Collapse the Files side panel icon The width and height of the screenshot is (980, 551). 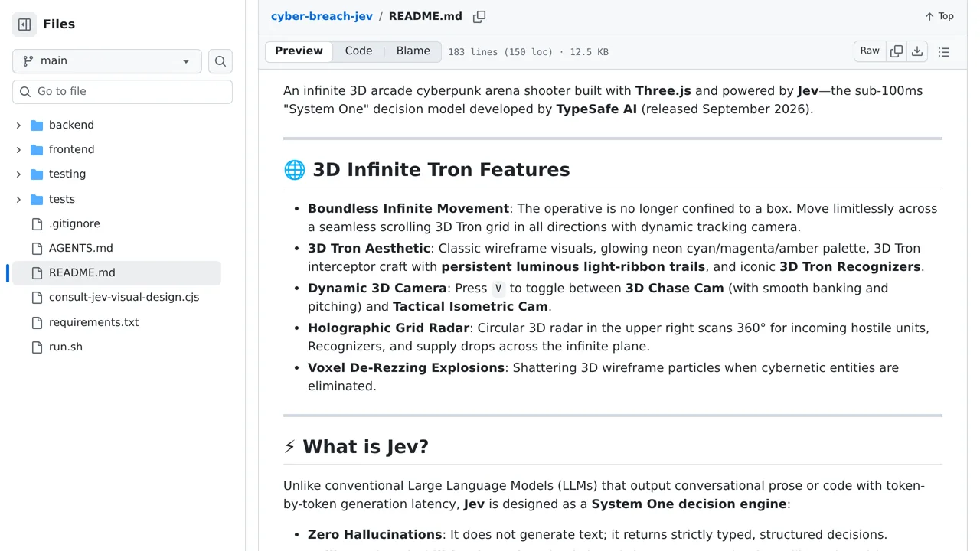point(24,24)
